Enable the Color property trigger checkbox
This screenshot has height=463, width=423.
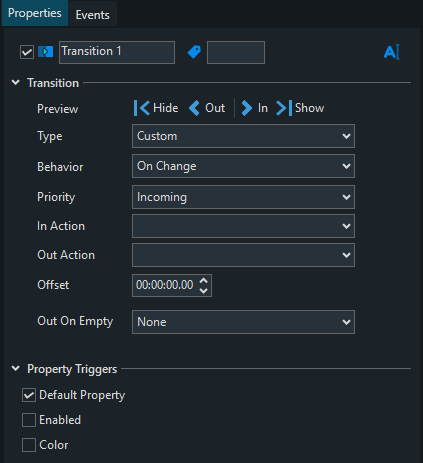tap(29, 445)
